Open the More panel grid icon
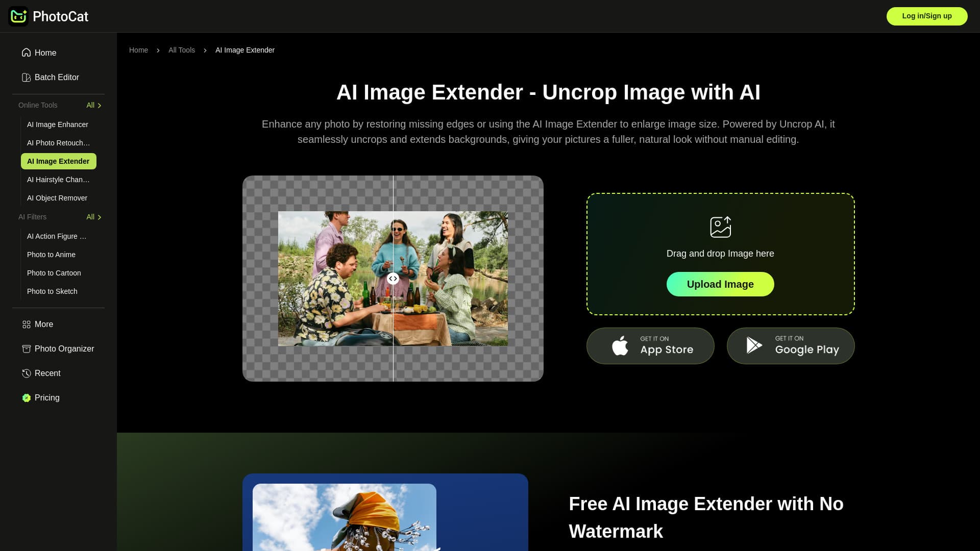This screenshot has height=551, width=980. pos(27,324)
